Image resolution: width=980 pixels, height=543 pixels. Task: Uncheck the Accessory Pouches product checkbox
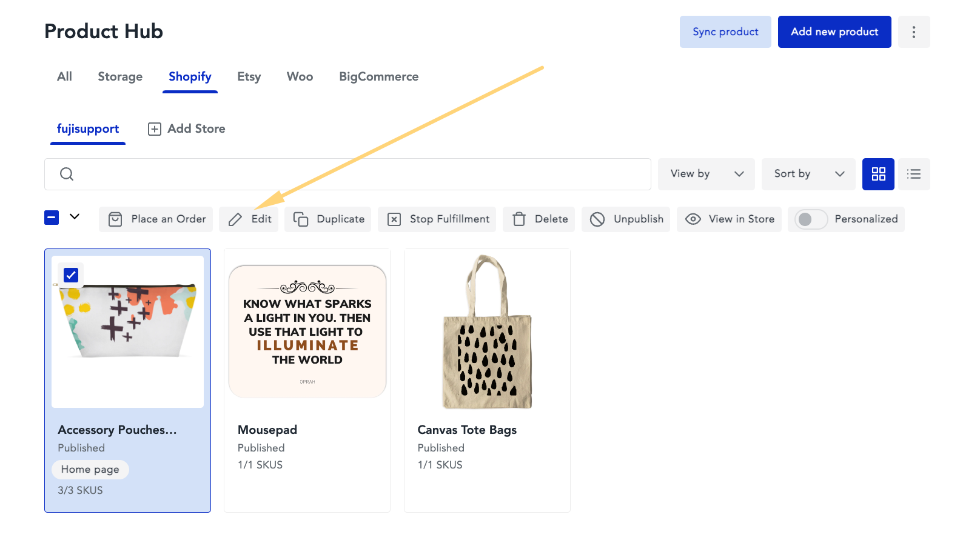coord(71,275)
